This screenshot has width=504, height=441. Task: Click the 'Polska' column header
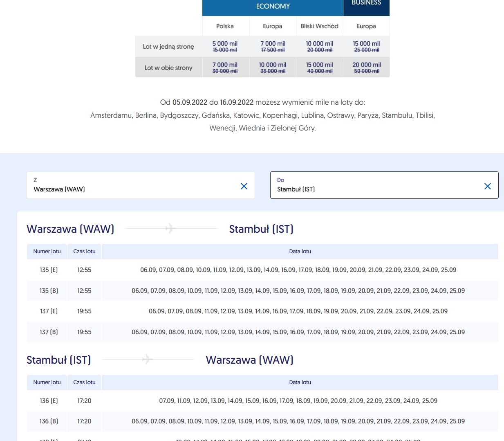[x=225, y=26]
